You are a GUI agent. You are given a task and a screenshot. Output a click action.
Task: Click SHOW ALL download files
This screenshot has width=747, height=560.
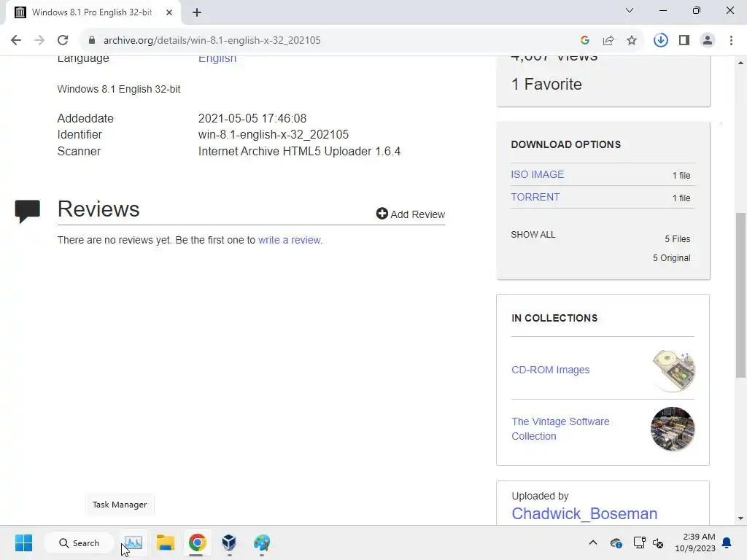(533, 235)
